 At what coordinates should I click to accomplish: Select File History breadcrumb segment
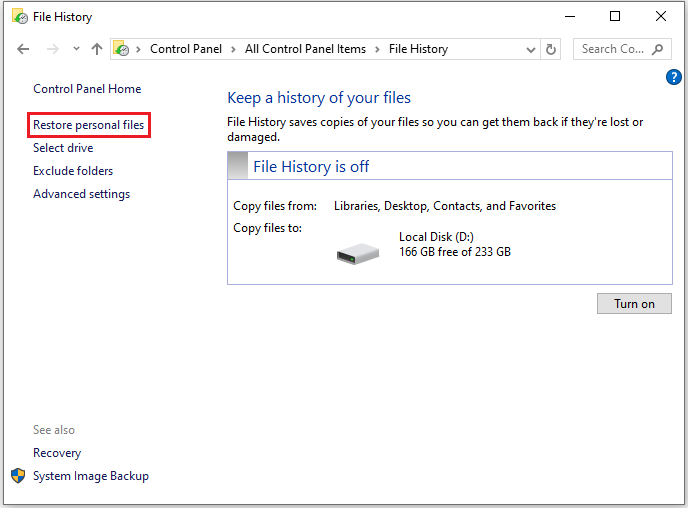click(x=418, y=49)
